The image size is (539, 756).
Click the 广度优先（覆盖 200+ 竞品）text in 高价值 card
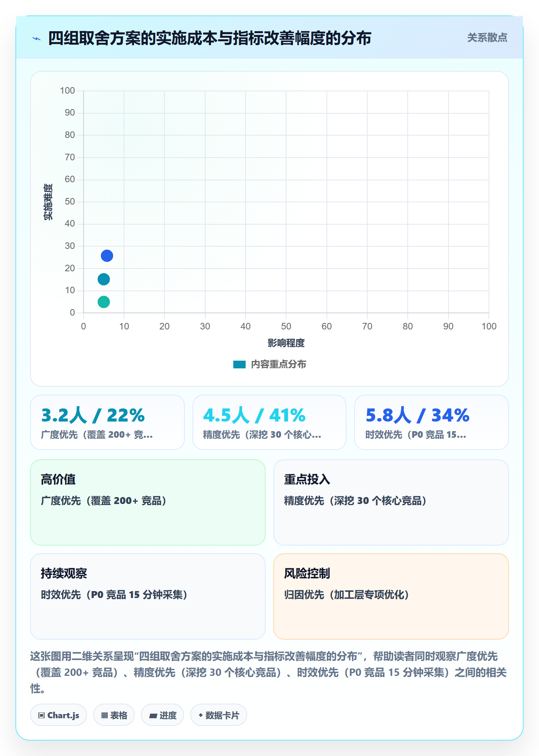click(x=104, y=501)
